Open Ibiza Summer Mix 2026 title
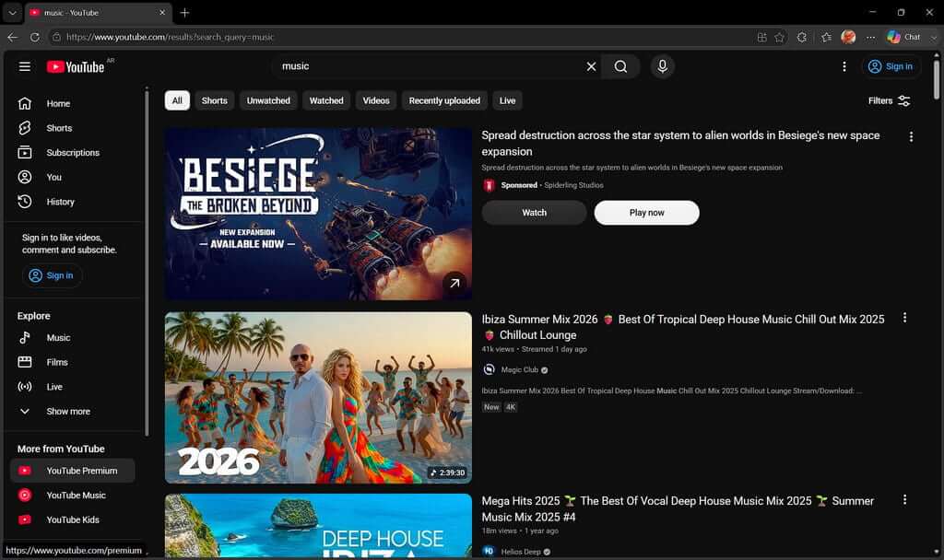Screen dimensions: 944x560 (x=683, y=327)
